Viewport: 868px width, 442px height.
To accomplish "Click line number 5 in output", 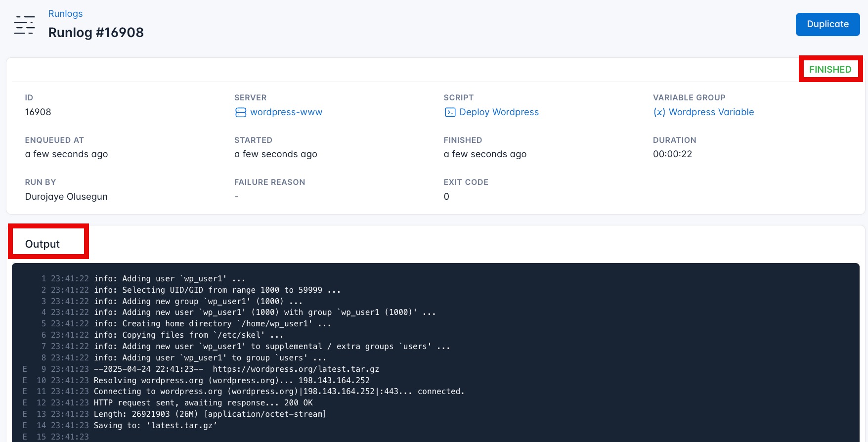I will 43,324.
